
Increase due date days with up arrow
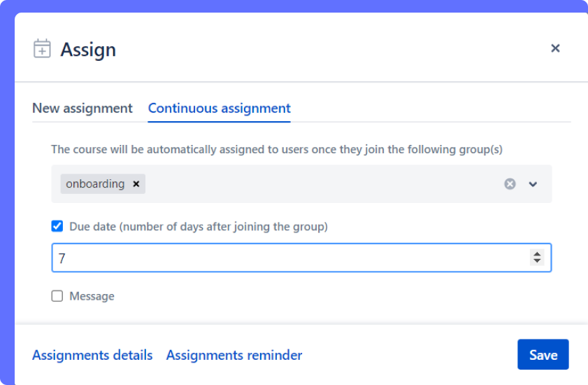[x=537, y=254]
